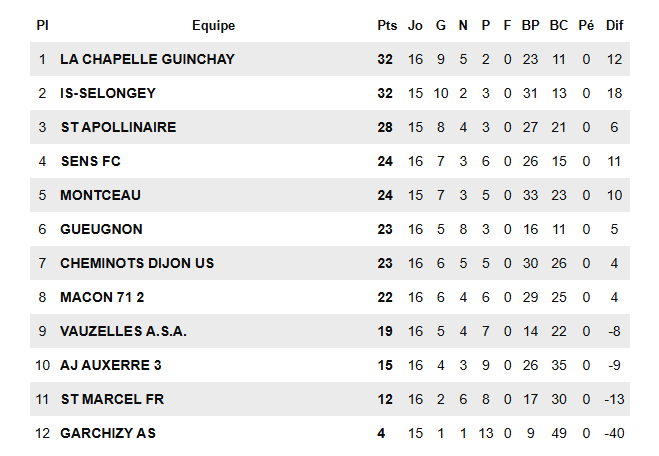
Task: Select the Dif column header
Action: pos(614,26)
